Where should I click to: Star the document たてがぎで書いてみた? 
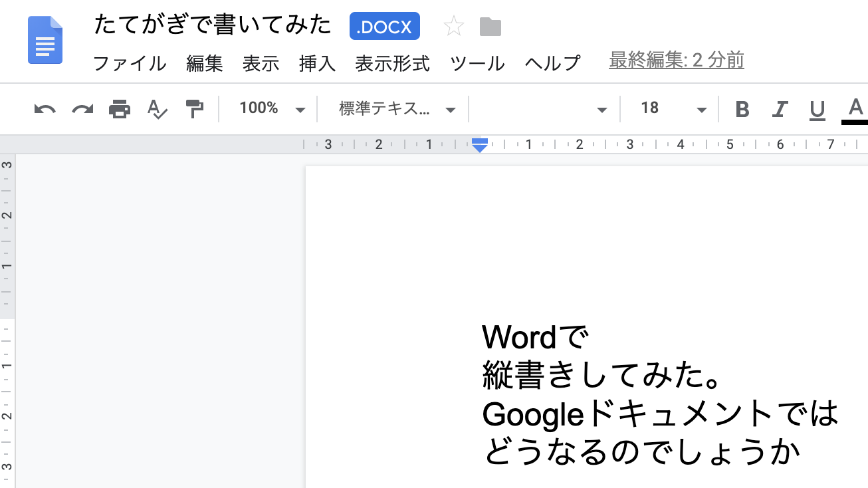(454, 27)
